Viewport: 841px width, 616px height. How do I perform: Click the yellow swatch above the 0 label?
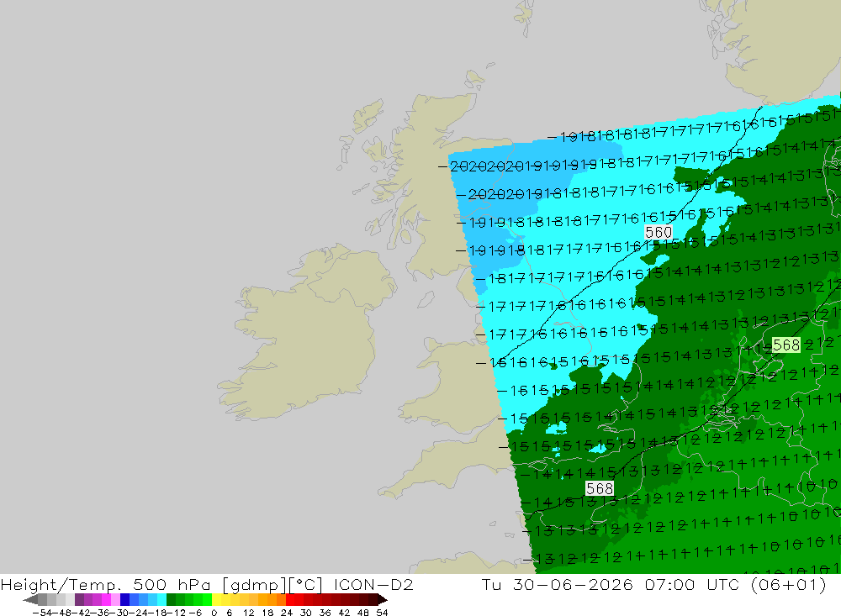click(217, 599)
